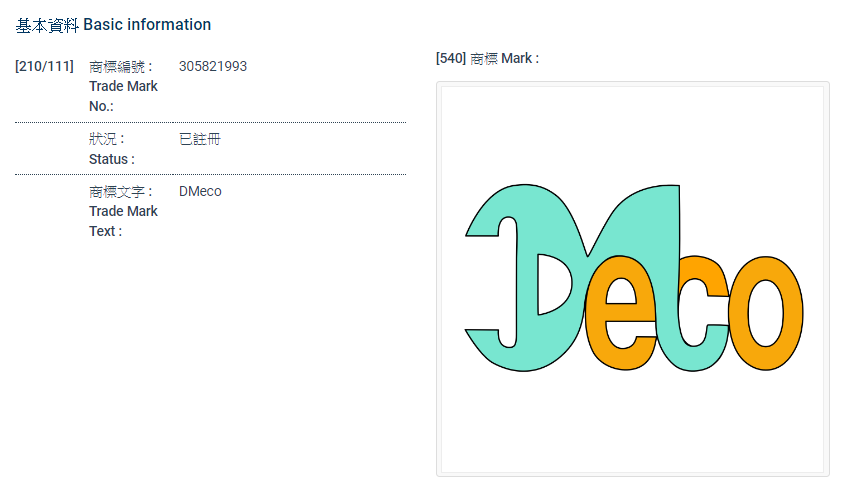
Task: Click the trade mark text value DMeco
Action: coord(200,191)
